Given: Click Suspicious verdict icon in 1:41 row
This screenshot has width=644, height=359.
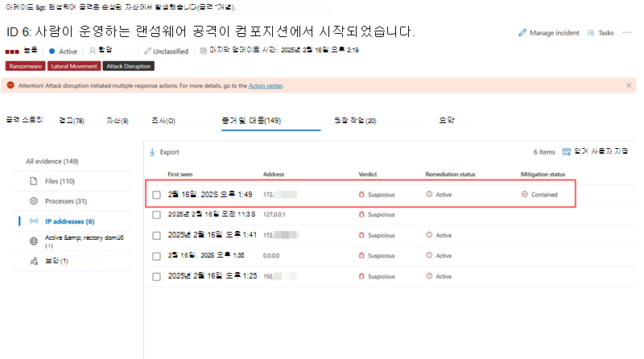Looking at the screenshot, I should [361, 235].
